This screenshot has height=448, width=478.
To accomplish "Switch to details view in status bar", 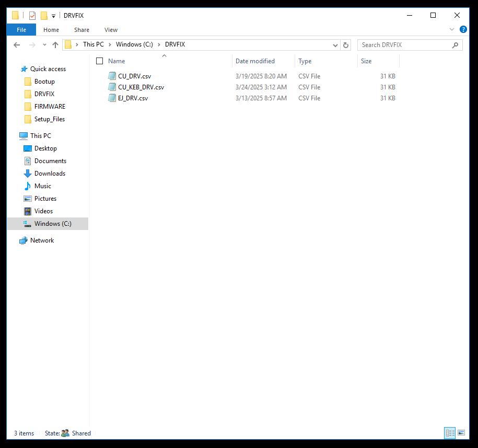I will click(x=450, y=433).
